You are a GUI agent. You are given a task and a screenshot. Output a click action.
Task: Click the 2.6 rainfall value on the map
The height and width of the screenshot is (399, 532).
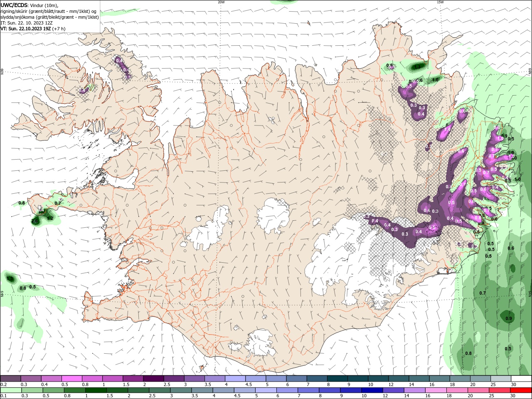[x=35, y=221]
